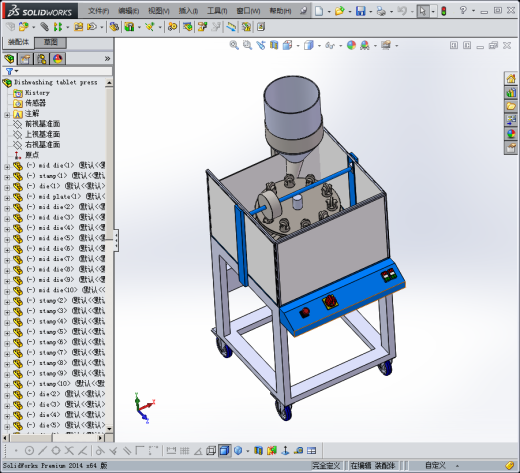Click the Save floppy disk icon
The image size is (520, 473).
click(360, 11)
